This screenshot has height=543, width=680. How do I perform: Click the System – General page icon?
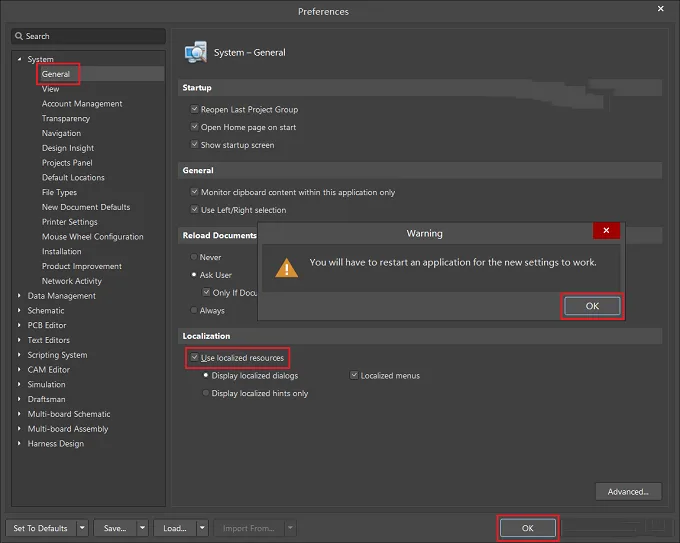tap(196, 52)
